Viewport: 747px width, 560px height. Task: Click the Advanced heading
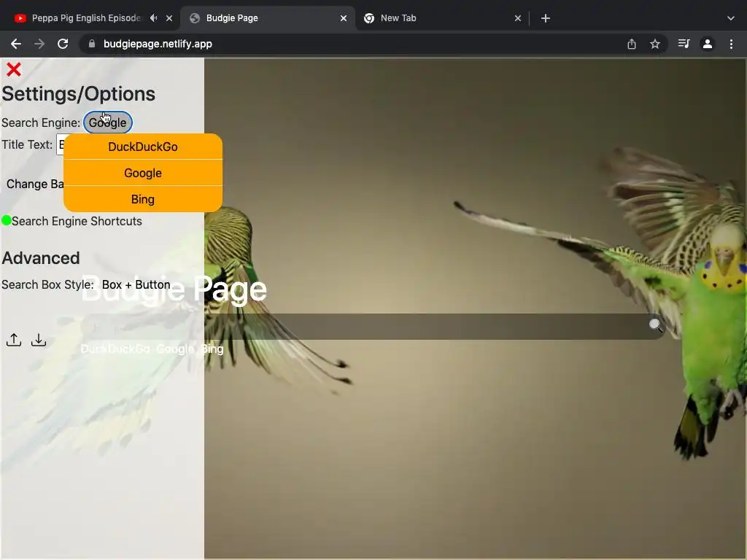(41, 258)
